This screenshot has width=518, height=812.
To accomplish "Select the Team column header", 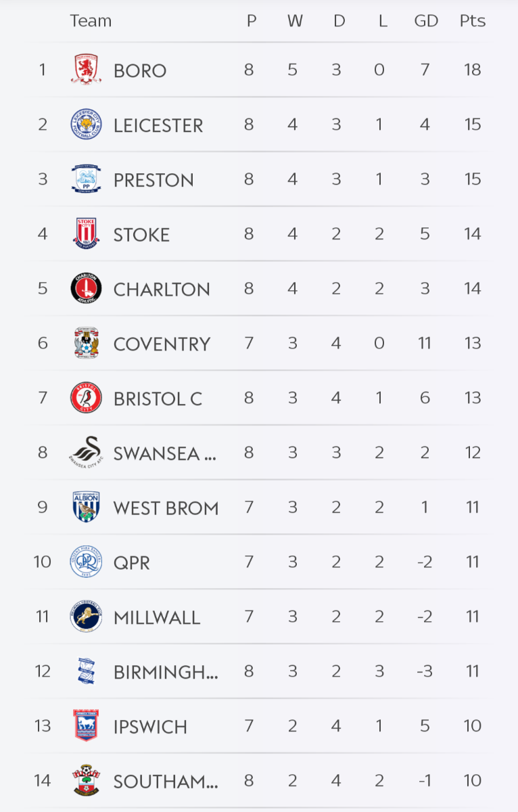I will 91,21.
